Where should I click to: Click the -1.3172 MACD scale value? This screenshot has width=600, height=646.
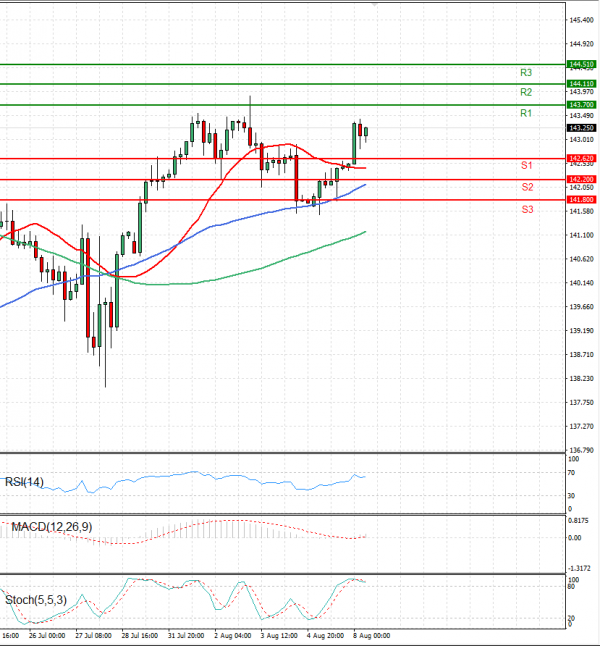click(x=579, y=569)
